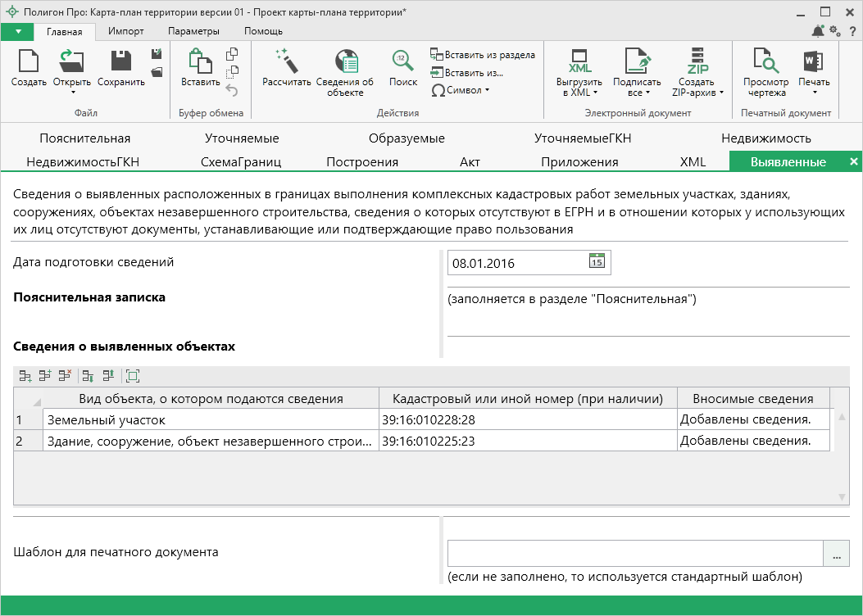Screen dimensions: 863x616
Task: Click the delete row icon above table
Action: pos(65,376)
